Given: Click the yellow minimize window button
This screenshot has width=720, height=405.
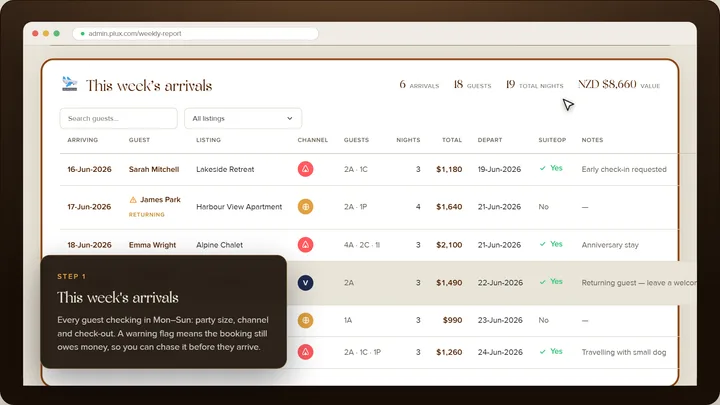Looking at the screenshot, I should pyautogui.click(x=46, y=34).
